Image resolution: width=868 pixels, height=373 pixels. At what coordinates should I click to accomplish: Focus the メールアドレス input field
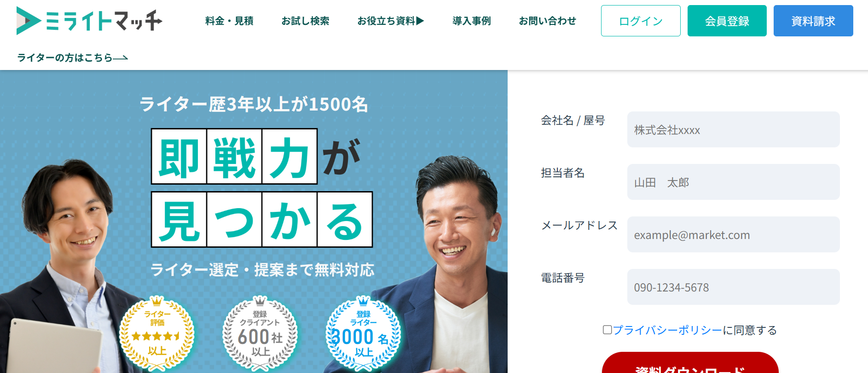[733, 234]
